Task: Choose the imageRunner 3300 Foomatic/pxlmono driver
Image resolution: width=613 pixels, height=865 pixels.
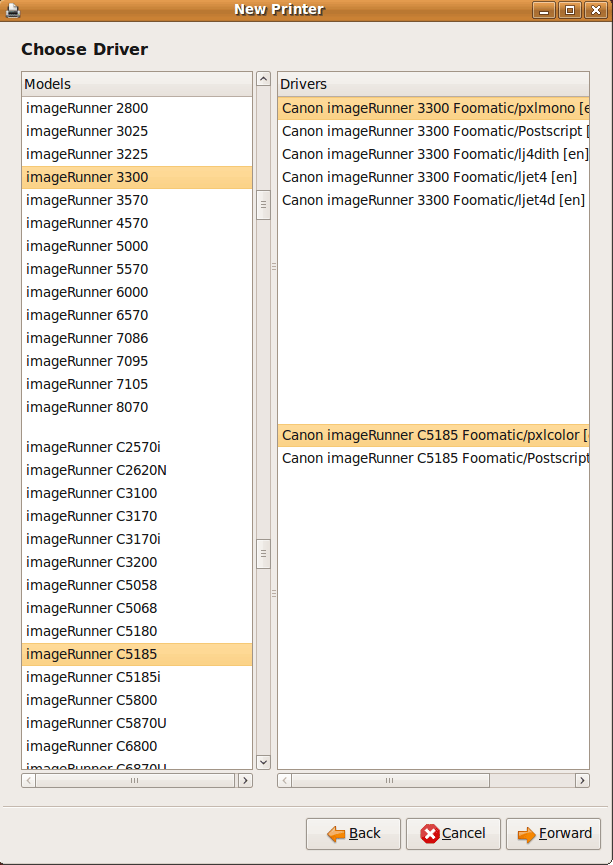Action: tap(433, 108)
